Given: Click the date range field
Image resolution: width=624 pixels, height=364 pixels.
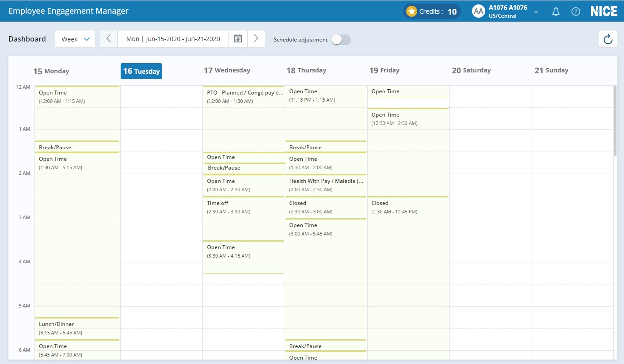Looking at the screenshot, I should pyautogui.click(x=173, y=39).
